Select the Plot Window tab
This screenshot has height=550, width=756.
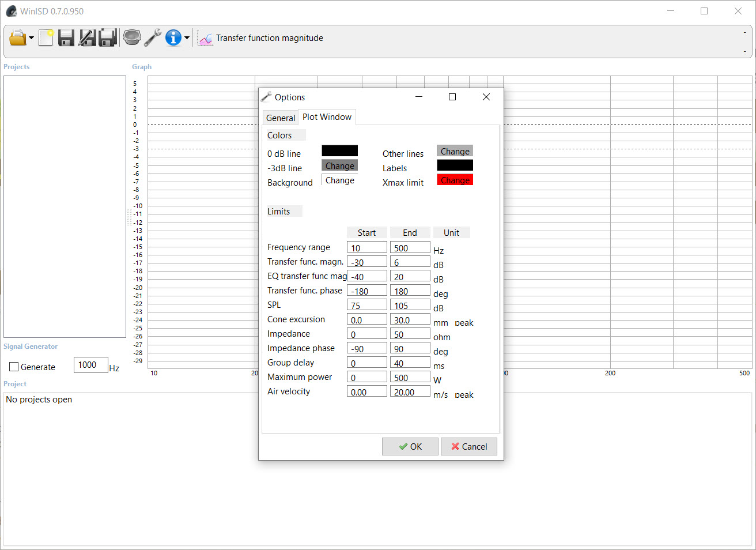point(327,117)
